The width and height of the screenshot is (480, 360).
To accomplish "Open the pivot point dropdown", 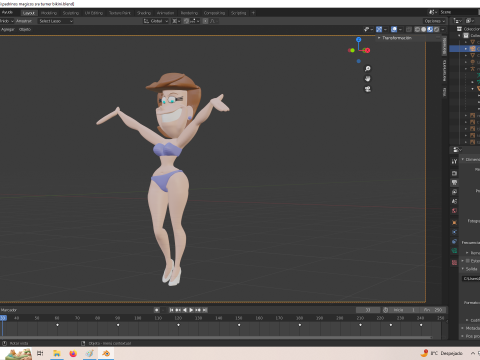I will click(176, 21).
